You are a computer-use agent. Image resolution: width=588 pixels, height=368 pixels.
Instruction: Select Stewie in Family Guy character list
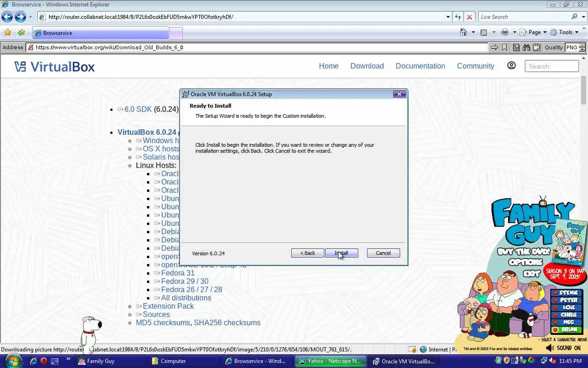point(567,293)
